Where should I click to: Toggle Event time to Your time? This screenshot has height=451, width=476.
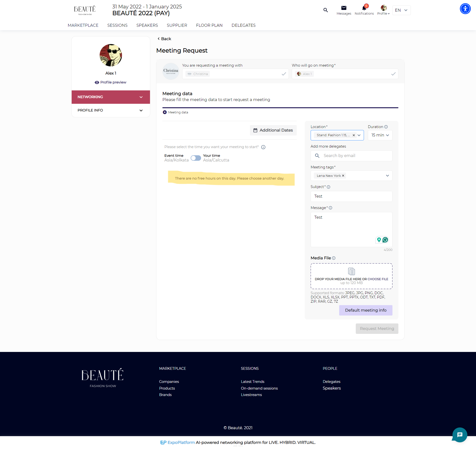pyautogui.click(x=196, y=158)
